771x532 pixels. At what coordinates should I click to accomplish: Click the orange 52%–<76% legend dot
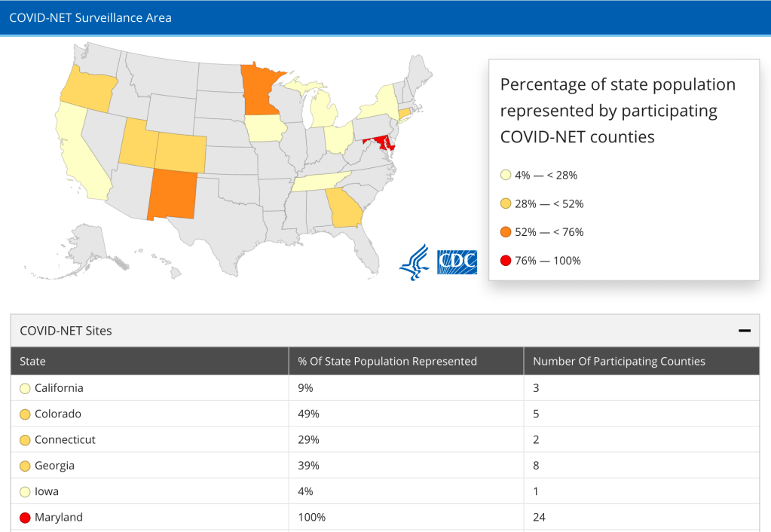pyautogui.click(x=506, y=232)
